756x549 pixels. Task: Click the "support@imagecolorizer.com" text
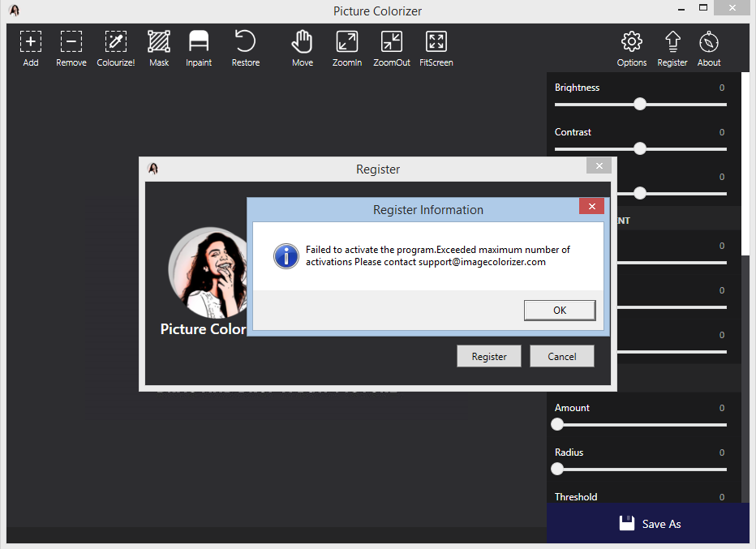[x=482, y=262]
